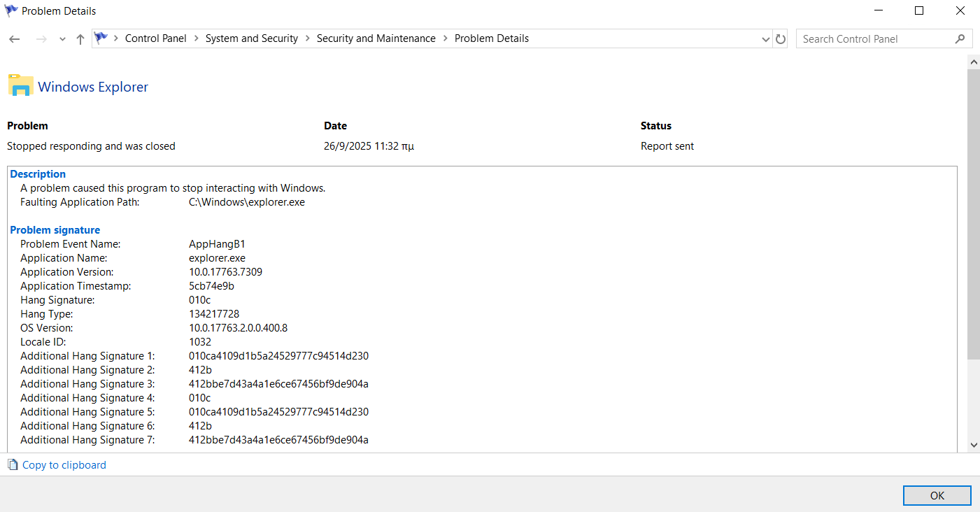Click the Hang Type value '134217728'

click(214, 314)
